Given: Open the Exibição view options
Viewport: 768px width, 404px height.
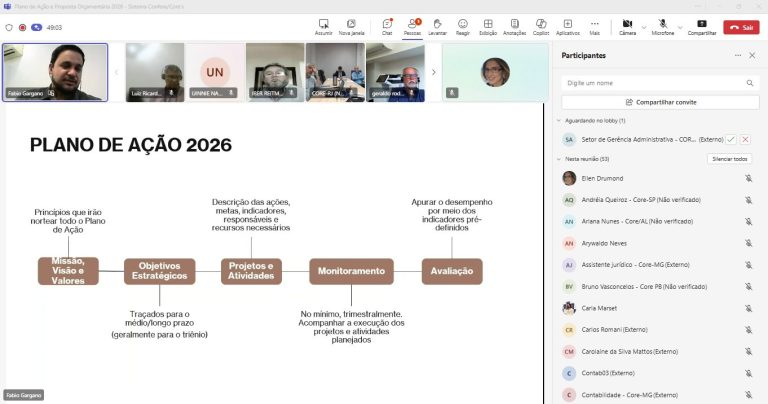Looking at the screenshot, I should pyautogui.click(x=488, y=26).
